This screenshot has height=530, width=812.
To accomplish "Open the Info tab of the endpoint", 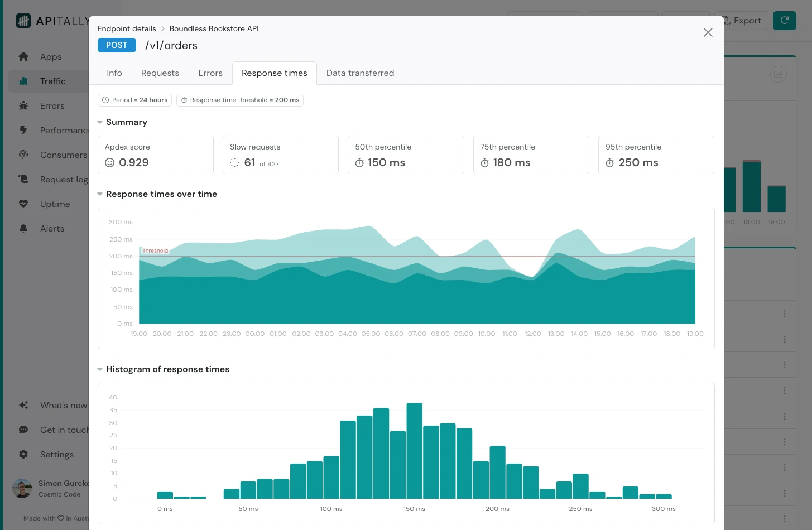I will [114, 73].
